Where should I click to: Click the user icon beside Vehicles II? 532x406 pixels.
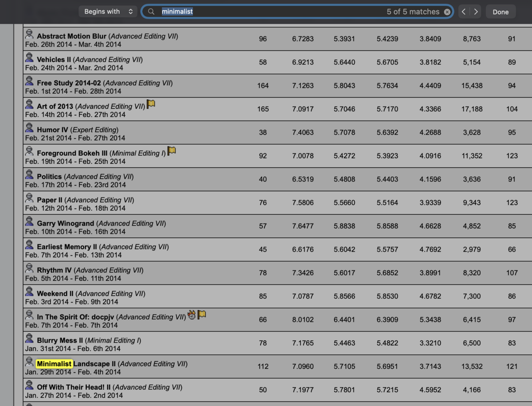point(29,58)
